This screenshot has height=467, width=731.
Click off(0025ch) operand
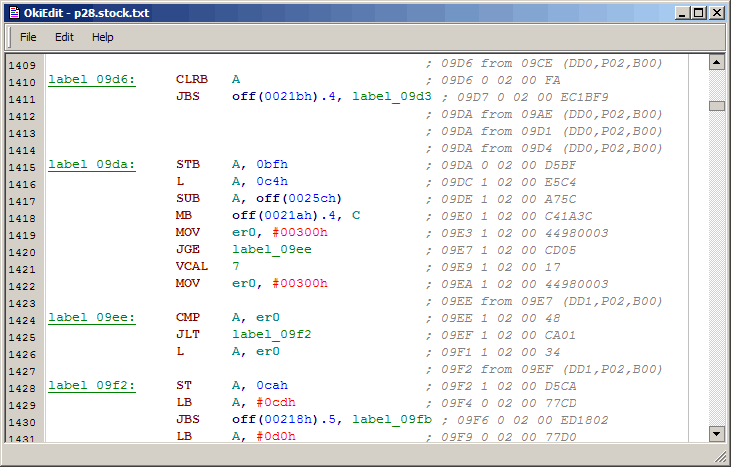click(x=299, y=198)
